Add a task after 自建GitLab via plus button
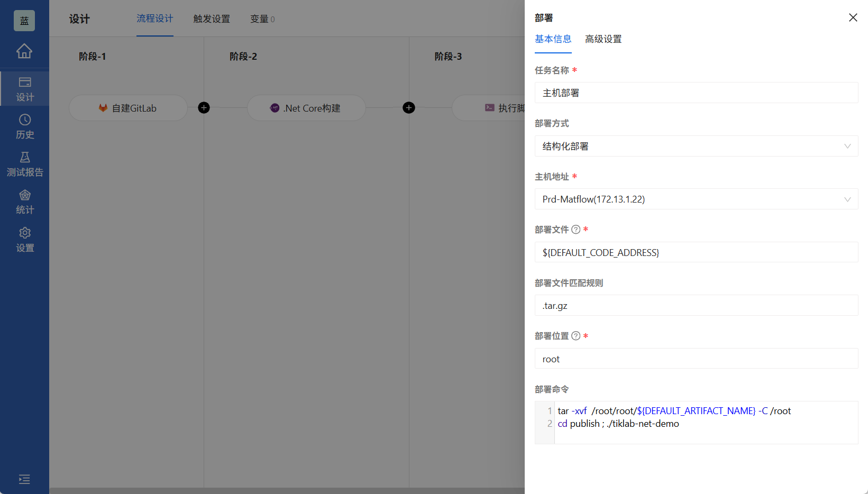868x494 pixels. click(204, 107)
